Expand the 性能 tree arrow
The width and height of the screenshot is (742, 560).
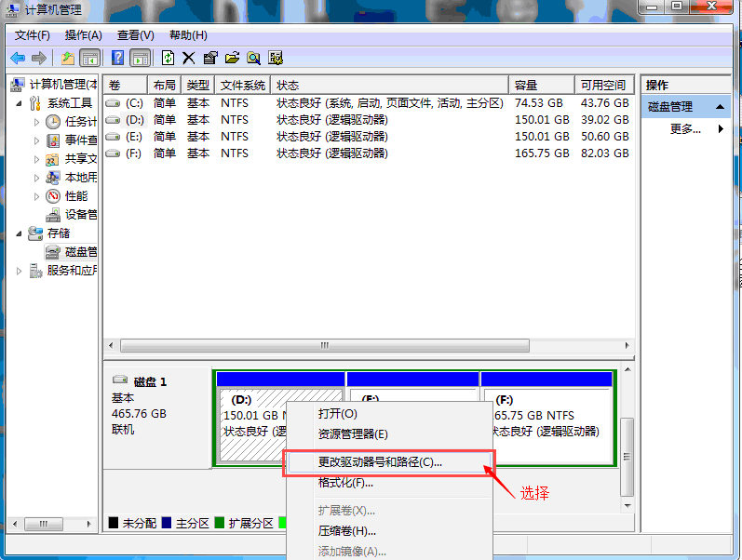(36, 196)
